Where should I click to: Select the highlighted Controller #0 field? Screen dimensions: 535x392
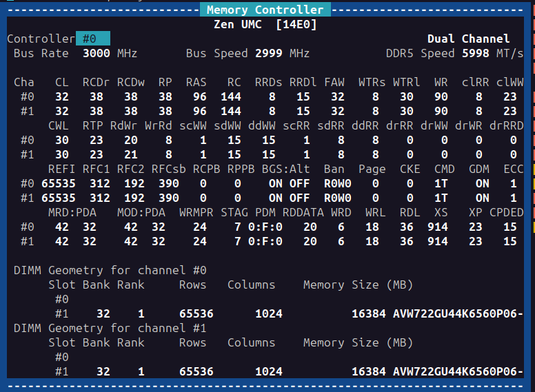pos(93,39)
